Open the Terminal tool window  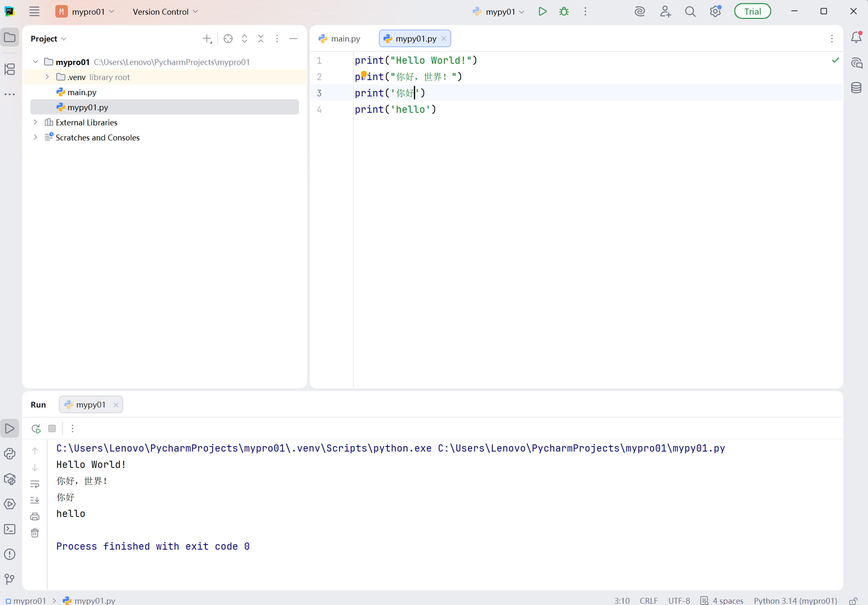click(10, 529)
